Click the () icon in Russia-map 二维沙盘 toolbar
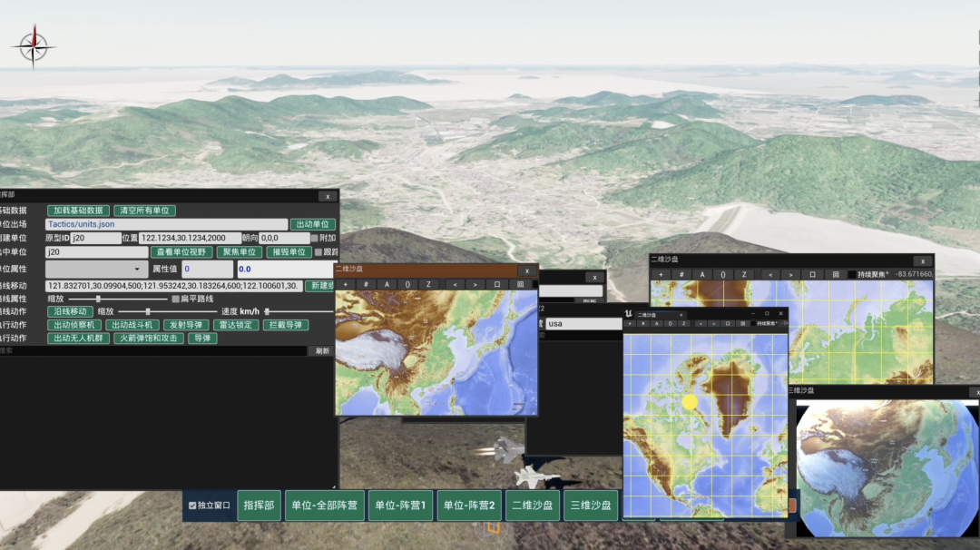The image size is (980, 550). (723, 274)
